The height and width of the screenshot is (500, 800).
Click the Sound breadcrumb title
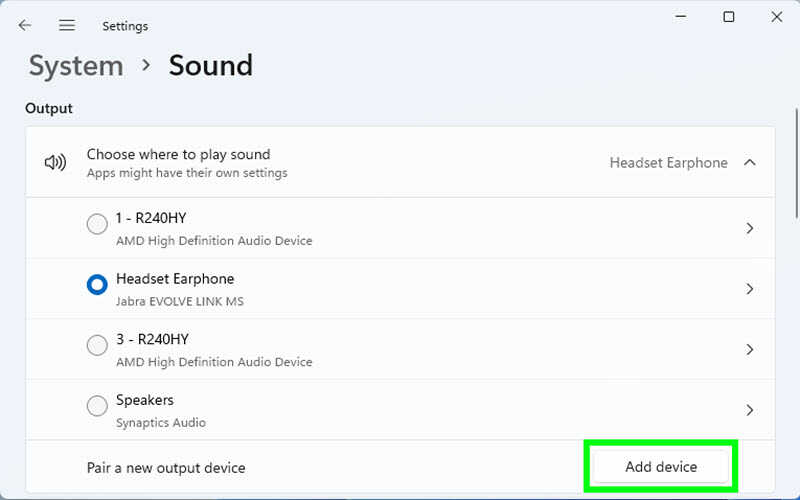pos(211,65)
